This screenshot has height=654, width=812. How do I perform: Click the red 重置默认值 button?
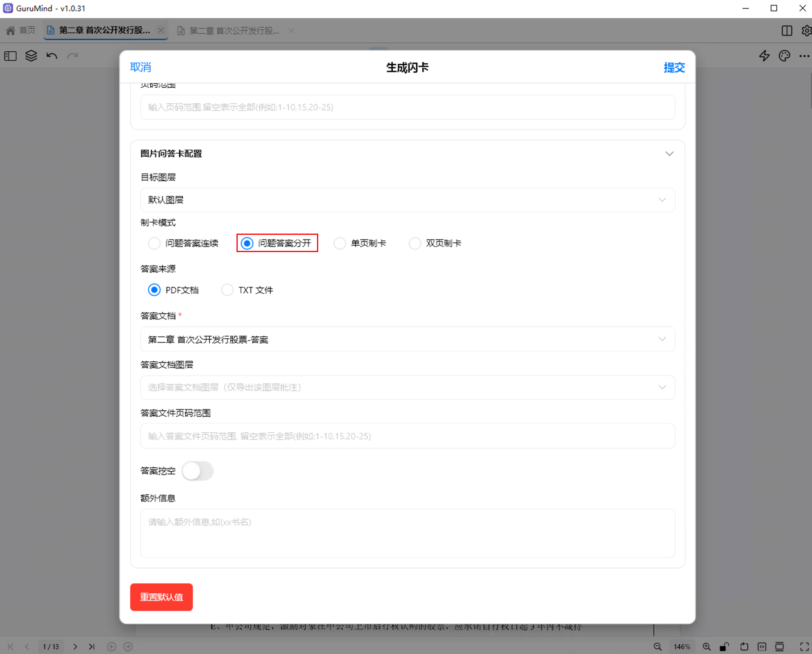(x=161, y=597)
